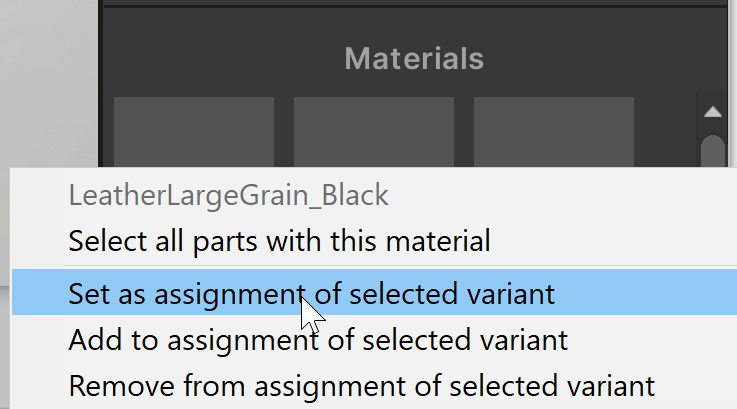Image resolution: width=737 pixels, height=409 pixels.
Task: Click the empty space left of Materials heading
Action: tap(220, 58)
